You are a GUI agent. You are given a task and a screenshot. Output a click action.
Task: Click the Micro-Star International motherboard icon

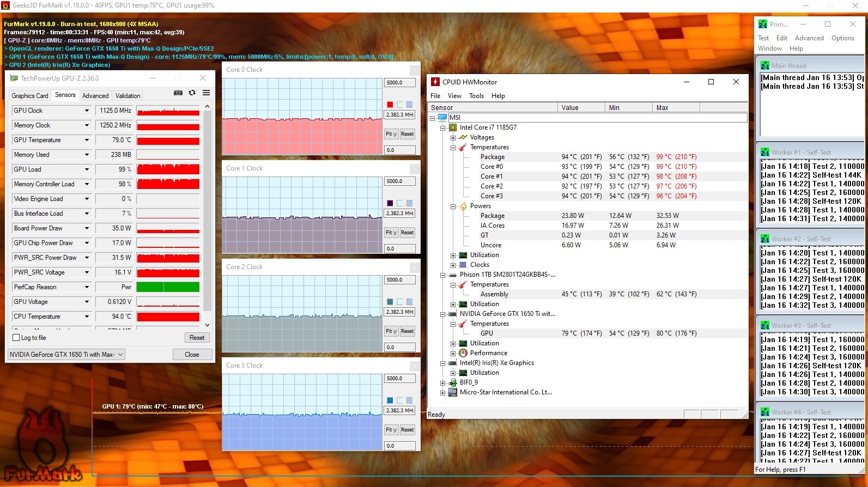click(x=452, y=392)
